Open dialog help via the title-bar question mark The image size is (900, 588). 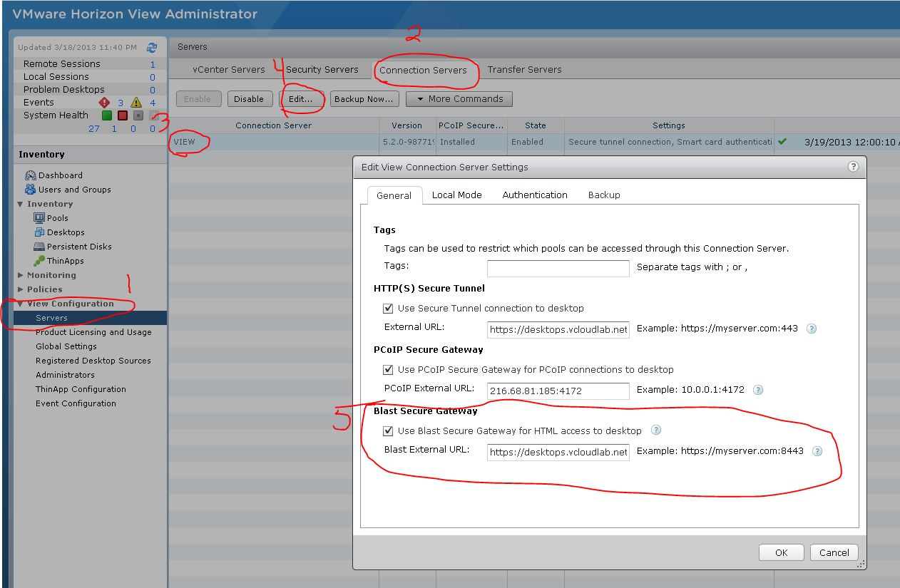(853, 167)
